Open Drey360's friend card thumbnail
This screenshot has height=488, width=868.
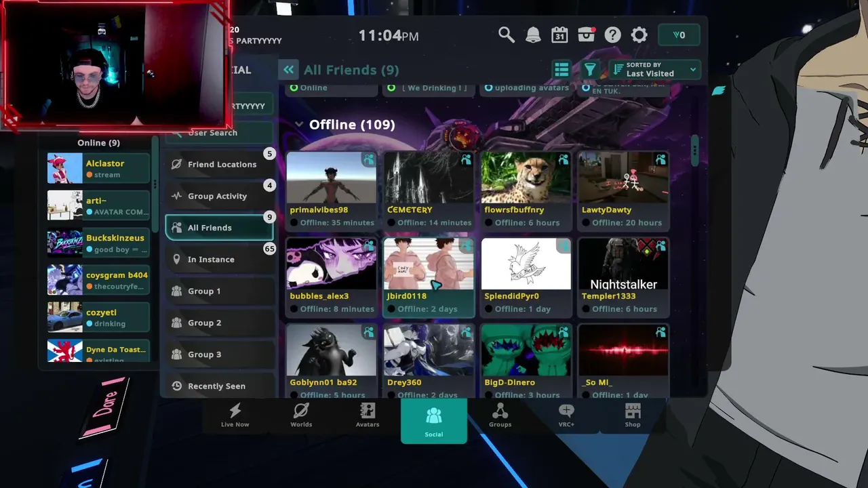pyautogui.click(x=429, y=350)
